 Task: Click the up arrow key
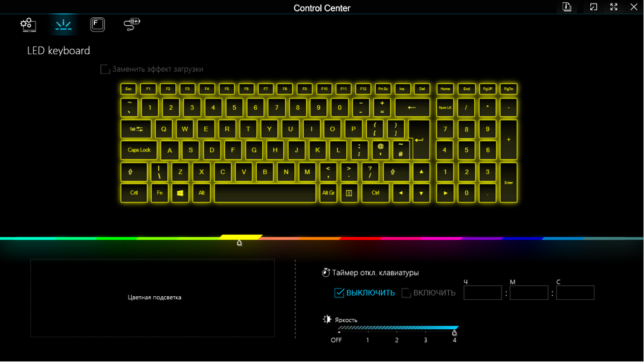point(422,172)
